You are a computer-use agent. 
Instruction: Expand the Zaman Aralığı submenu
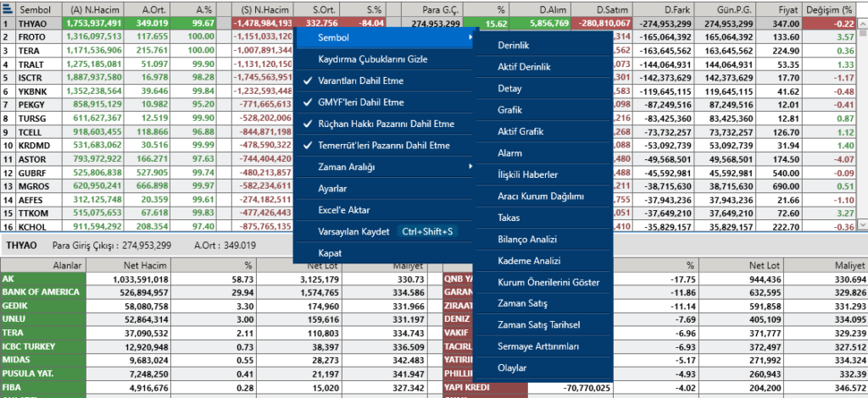click(470, 167)
